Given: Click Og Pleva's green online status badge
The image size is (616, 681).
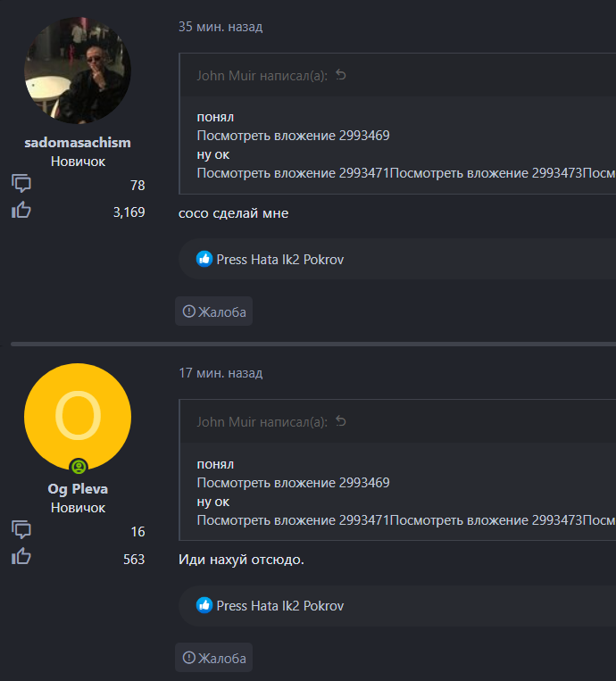Looking at the screenshot, I should pos(79,467).
